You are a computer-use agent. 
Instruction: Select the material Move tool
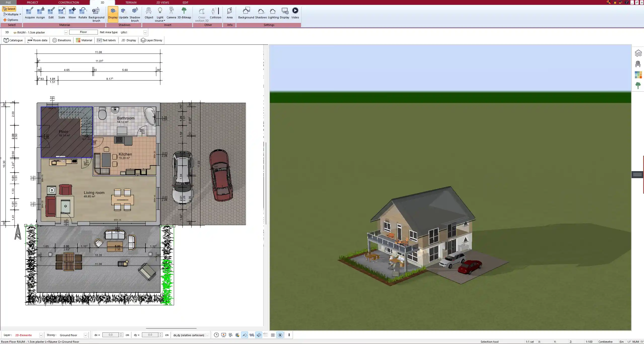tap(72, 13)
